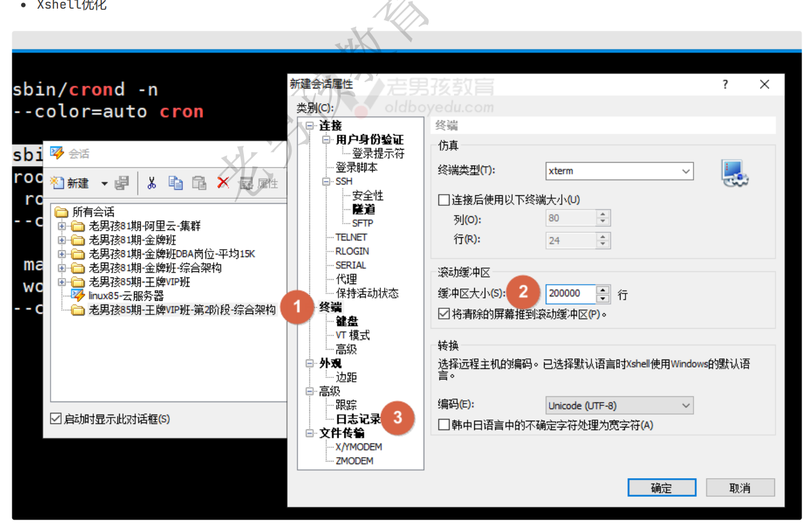Enable 韩中日语言中的不确定字符处理为宽字符 checkbox
This screenshot has width=812, height=527.
[x=443, y=424]
